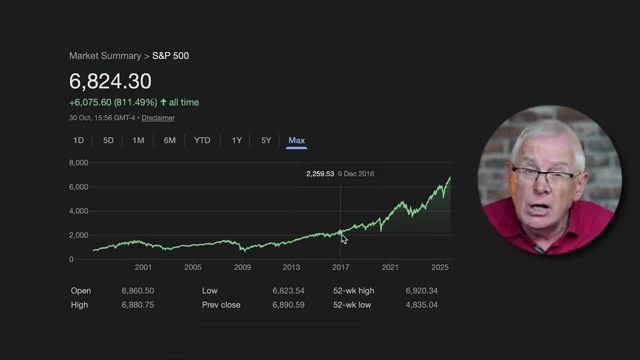Click the Open value 6,860.50
Screen dimensions: 640x360
click(138, 291)
